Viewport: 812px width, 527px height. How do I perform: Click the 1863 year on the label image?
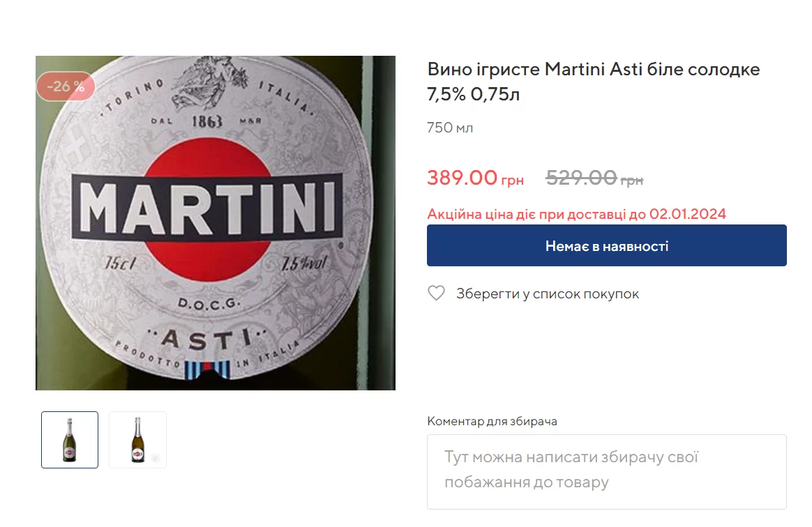click(207, 121)
